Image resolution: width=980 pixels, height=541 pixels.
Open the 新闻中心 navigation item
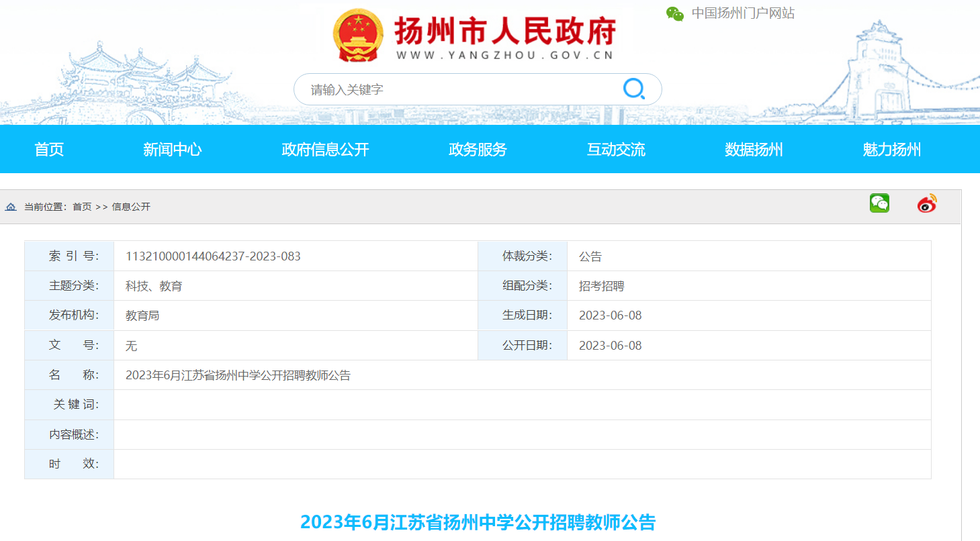pyautogui.click(x=172, y=150)
